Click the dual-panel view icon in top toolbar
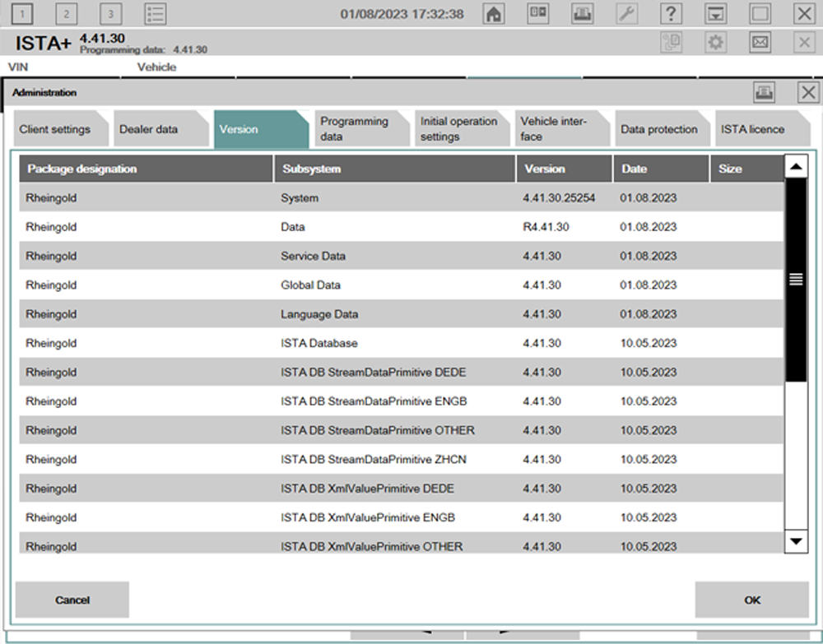 538,14
